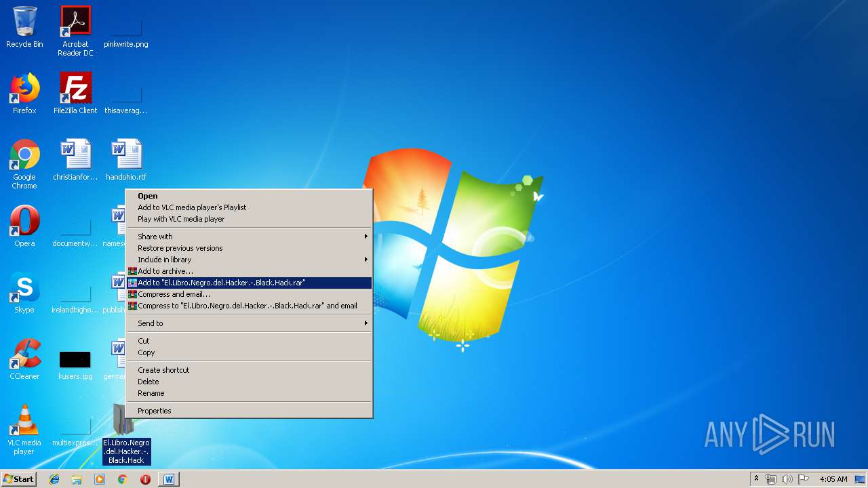Choose Play with VLC media player
Viewport: 868px width, 488px height.
coord(250,219)
